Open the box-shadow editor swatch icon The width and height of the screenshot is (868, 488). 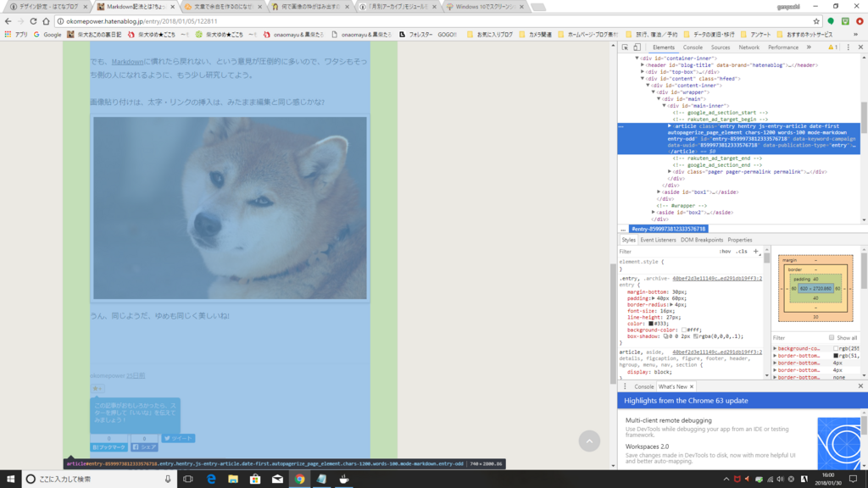tap(666, 336)
